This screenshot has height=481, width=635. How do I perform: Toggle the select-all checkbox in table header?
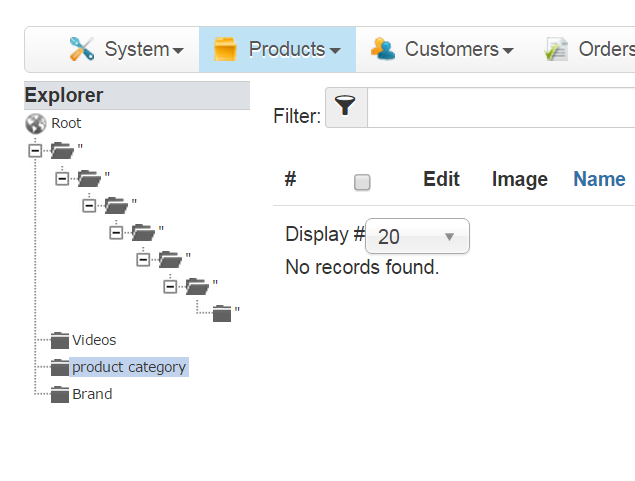[362, 182]
